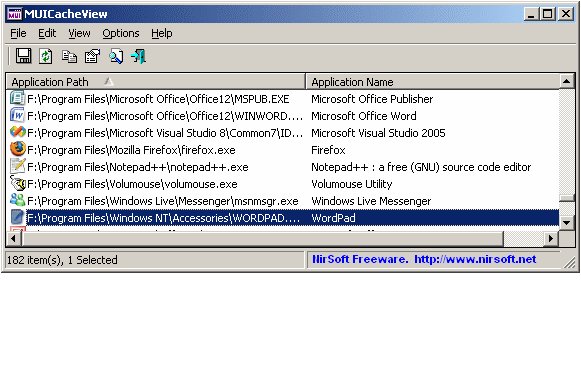The height and width of the screenshot is (381, 581).
Task: Click the 'Volumouse Utility' name cell
Action: click(352, 184)
